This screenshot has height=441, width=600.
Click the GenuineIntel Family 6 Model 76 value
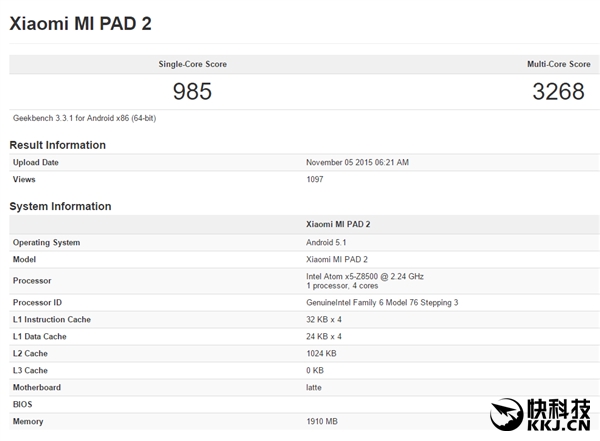tap(382, 302)
